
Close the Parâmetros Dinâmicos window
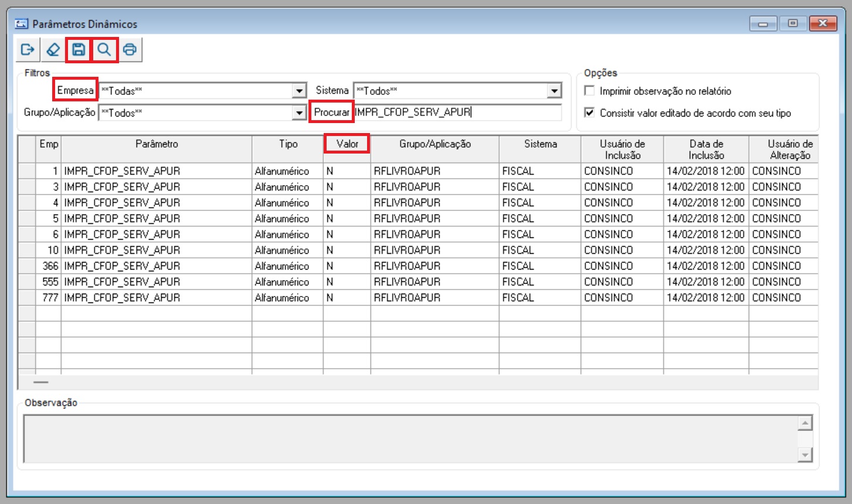pos(823,23)
